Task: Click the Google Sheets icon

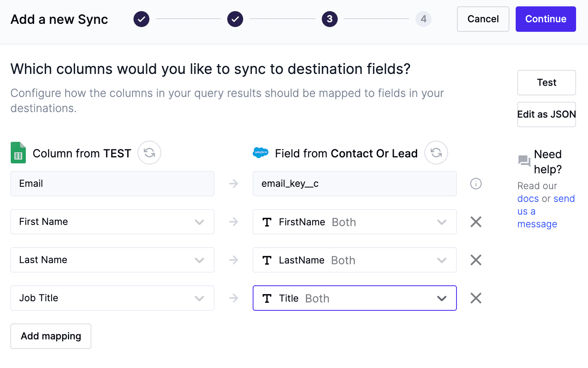Action: point(18,153)
